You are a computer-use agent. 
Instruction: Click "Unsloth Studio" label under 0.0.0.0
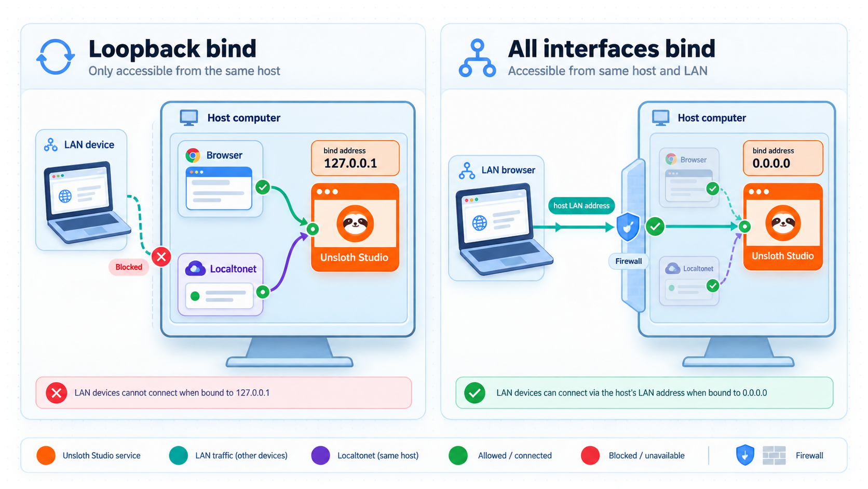click(x=783, y=256)
